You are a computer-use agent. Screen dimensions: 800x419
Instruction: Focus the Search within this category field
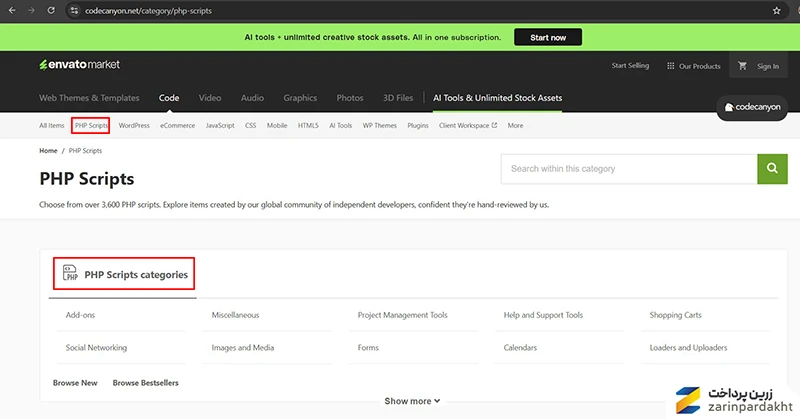coord(629,169)
